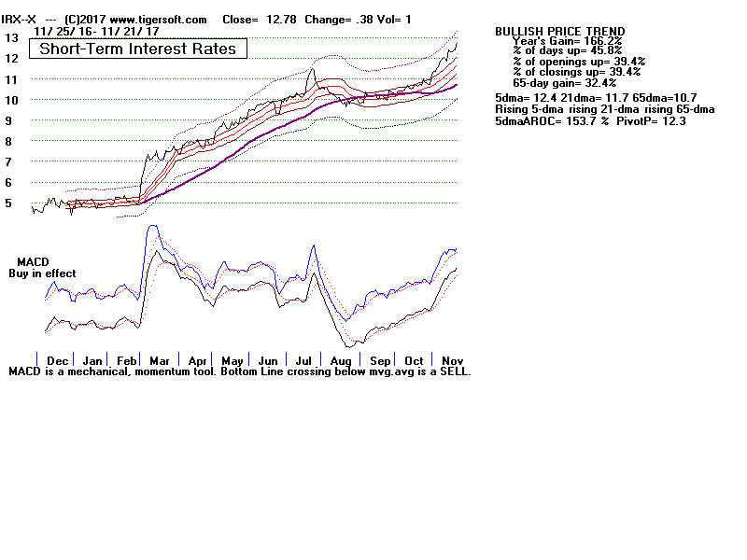Click the Dec marker on the time axis
747x560 pixels.
click(57, 360)
